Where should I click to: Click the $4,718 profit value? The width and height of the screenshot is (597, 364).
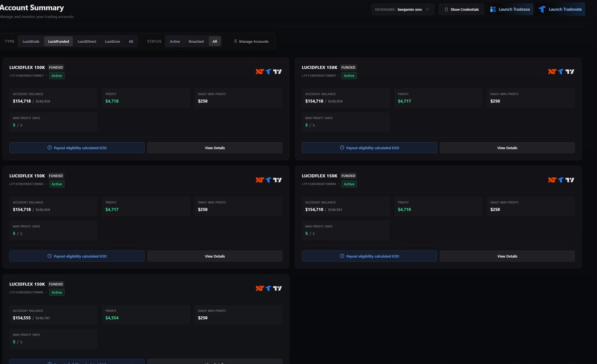coord(112,101)
